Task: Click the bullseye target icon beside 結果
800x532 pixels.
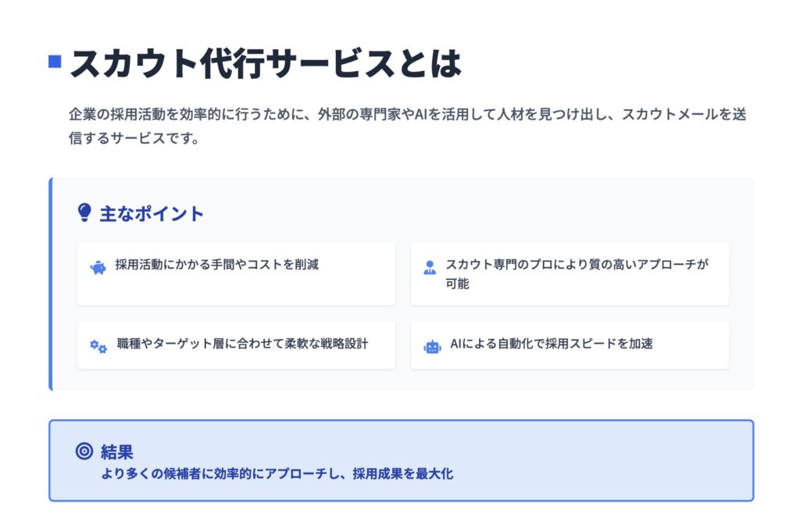Action: click(84, 451)
